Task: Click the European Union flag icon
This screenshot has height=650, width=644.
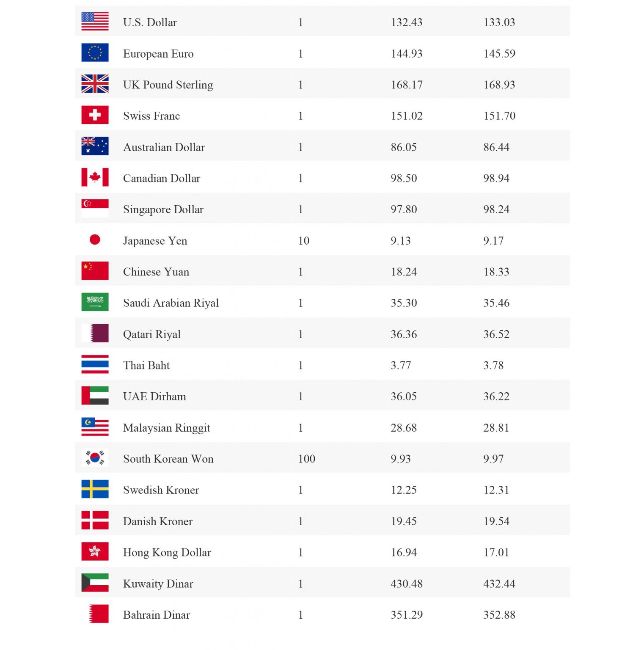Action: pyautogui.click(x=95, y=53)
